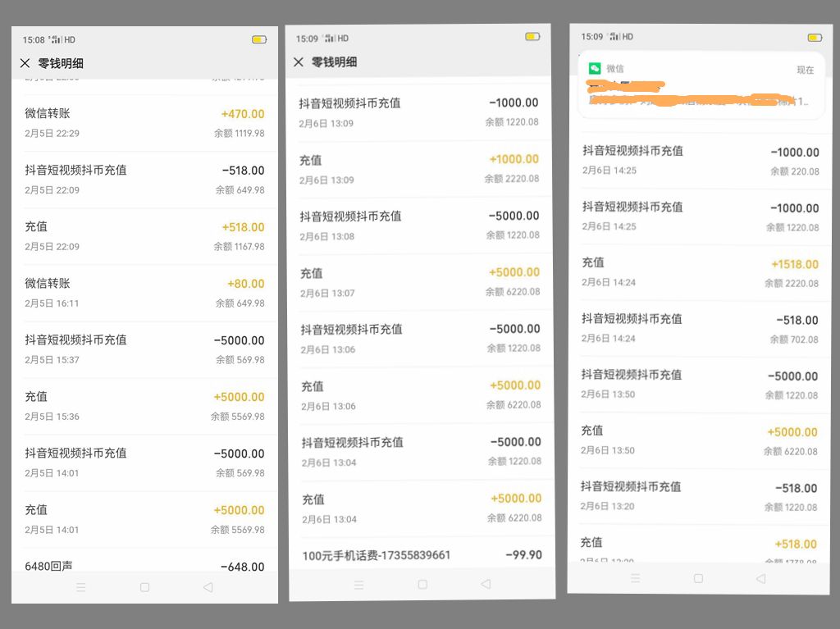This screenshot has height=629, width=840.
Task: Open 充值 +5000.00 entry at 2月6日 13:50
Action: pyautogui.click(x=699, y=440)
